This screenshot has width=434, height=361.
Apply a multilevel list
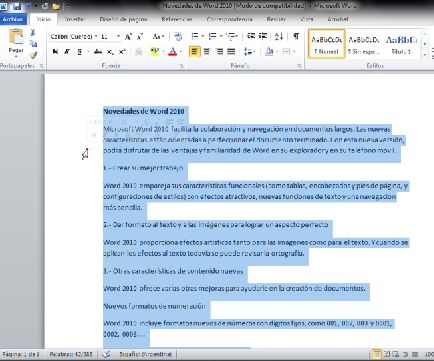tap(231, 36)
